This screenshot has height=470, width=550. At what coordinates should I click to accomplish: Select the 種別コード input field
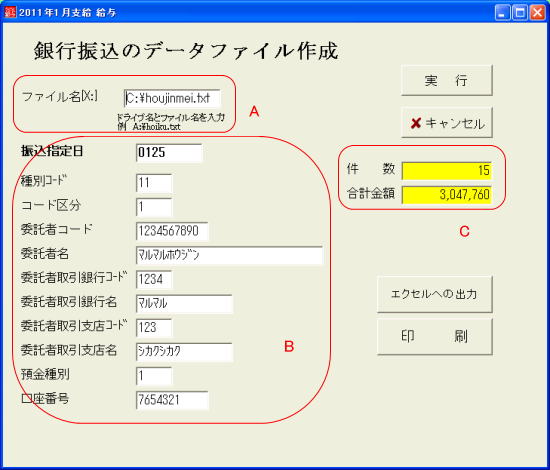coord(154,183)
